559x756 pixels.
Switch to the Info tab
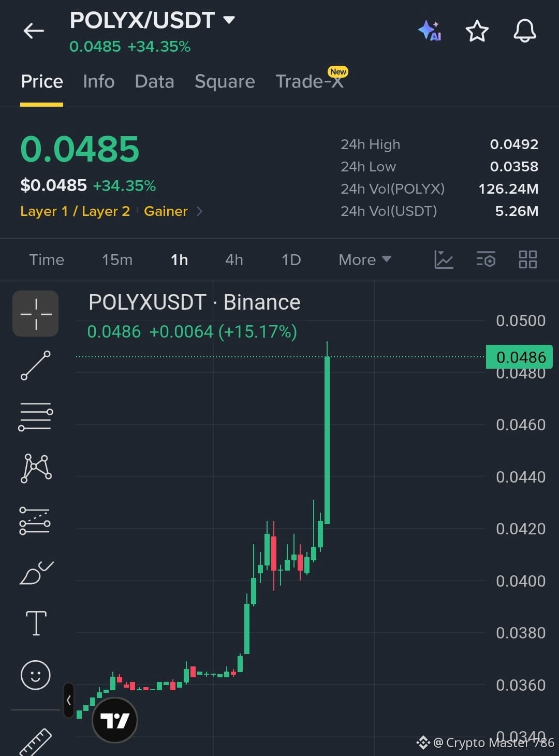(99, 81)
